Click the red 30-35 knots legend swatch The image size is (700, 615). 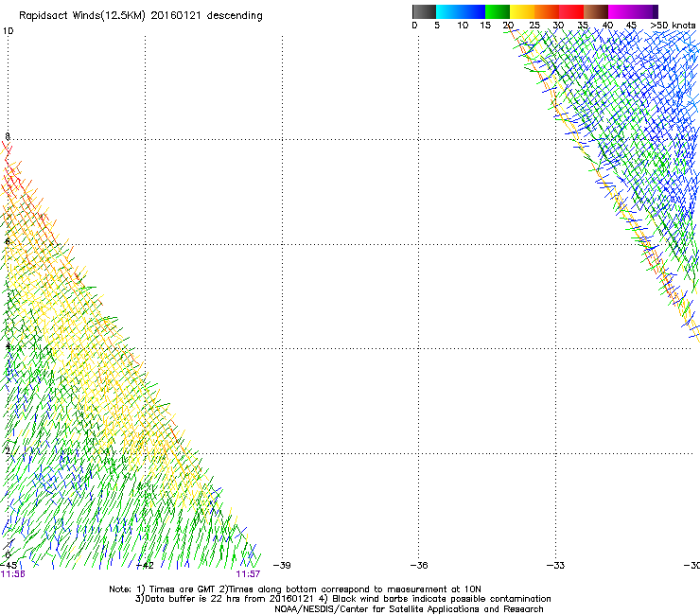point(571,11)
